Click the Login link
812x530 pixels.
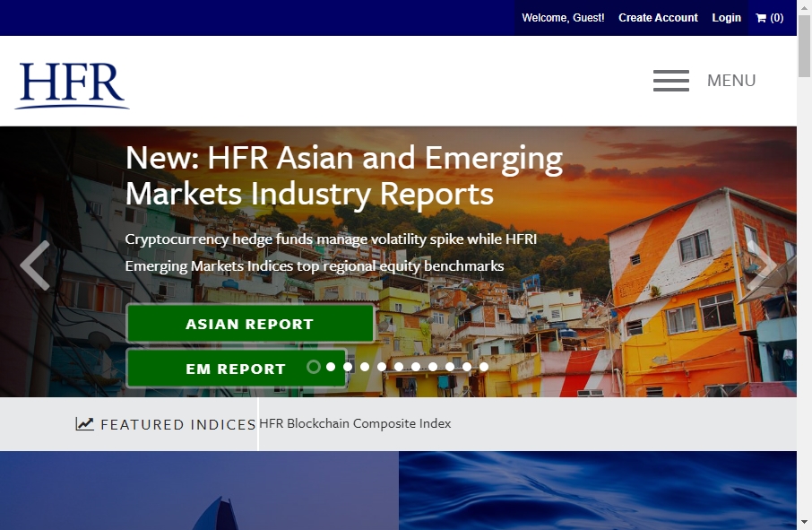(727, 18)
